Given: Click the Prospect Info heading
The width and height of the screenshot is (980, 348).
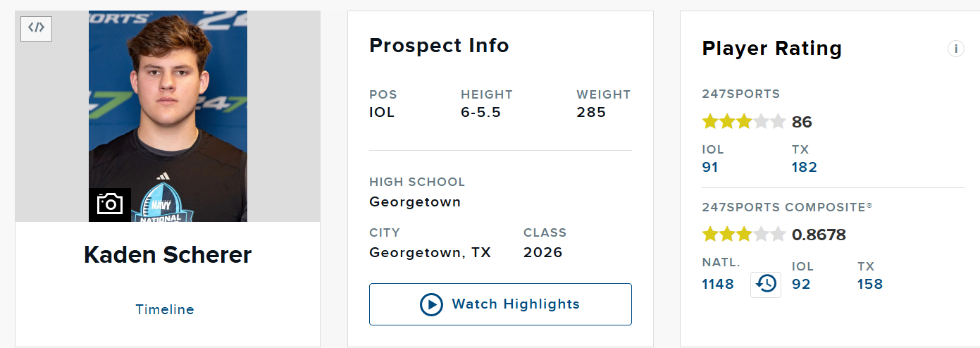Looking at the screenshot, I should (439, 46).
